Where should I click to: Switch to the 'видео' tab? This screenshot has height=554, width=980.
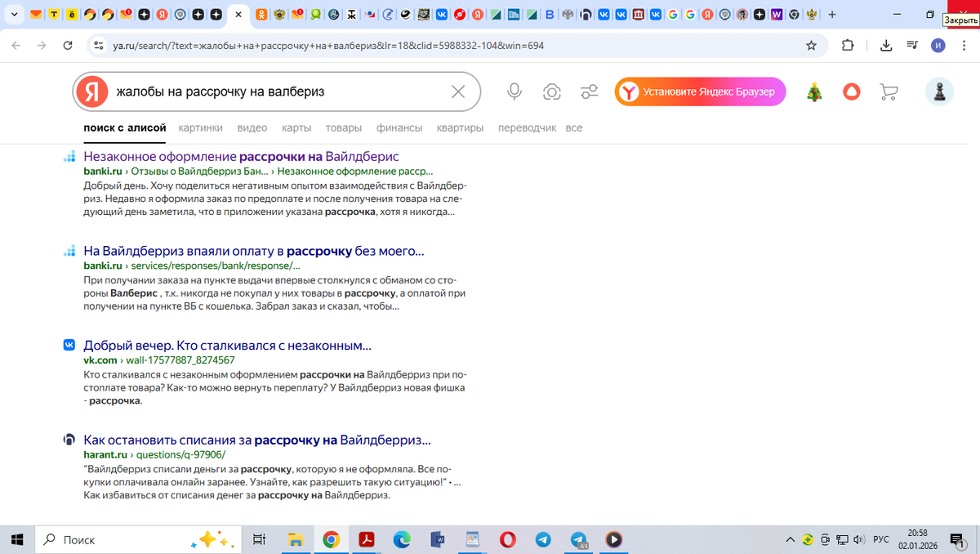coord(252,128)
